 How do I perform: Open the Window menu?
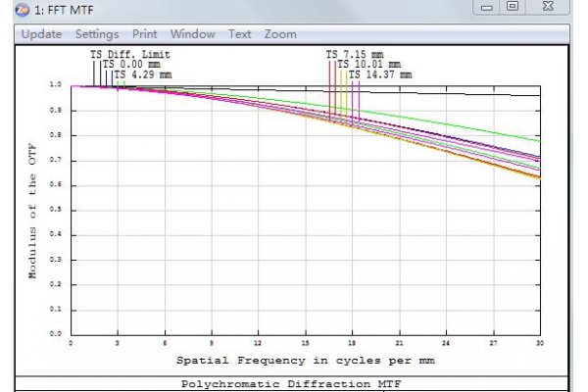click(x=193, y=34)
